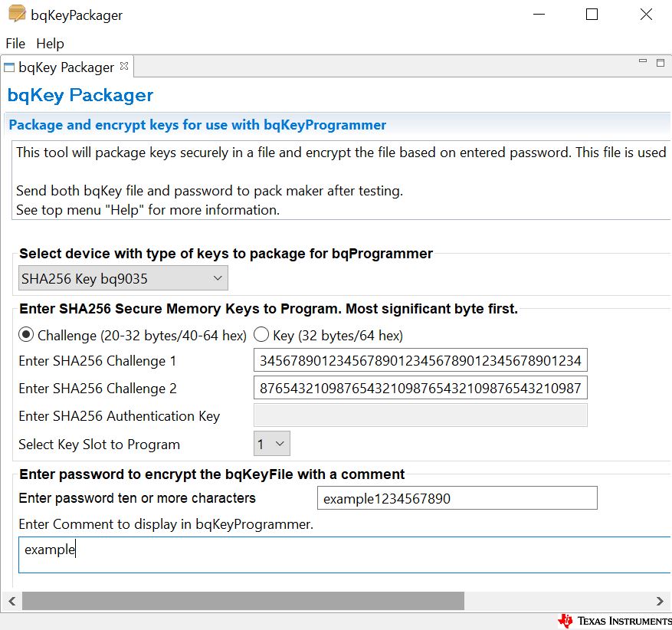The width and height of the screenshot is (672, 630).
Task: Close the bqKey Packager tab with X
Action: (124, 67)
